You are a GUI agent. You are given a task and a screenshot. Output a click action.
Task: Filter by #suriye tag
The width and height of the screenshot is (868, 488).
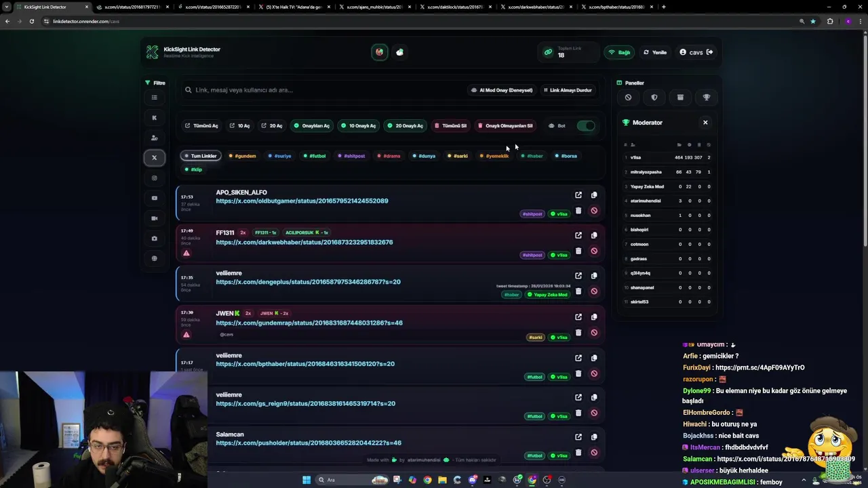(x=280, y=156)
